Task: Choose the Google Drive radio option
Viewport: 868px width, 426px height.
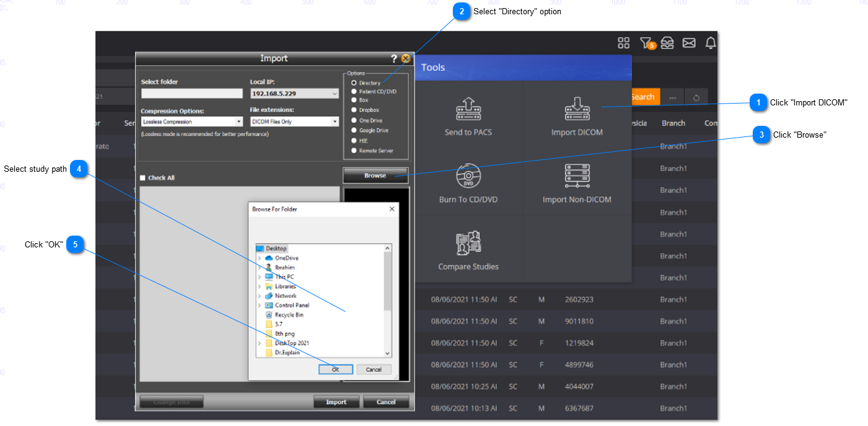Action: click(354, 130)
